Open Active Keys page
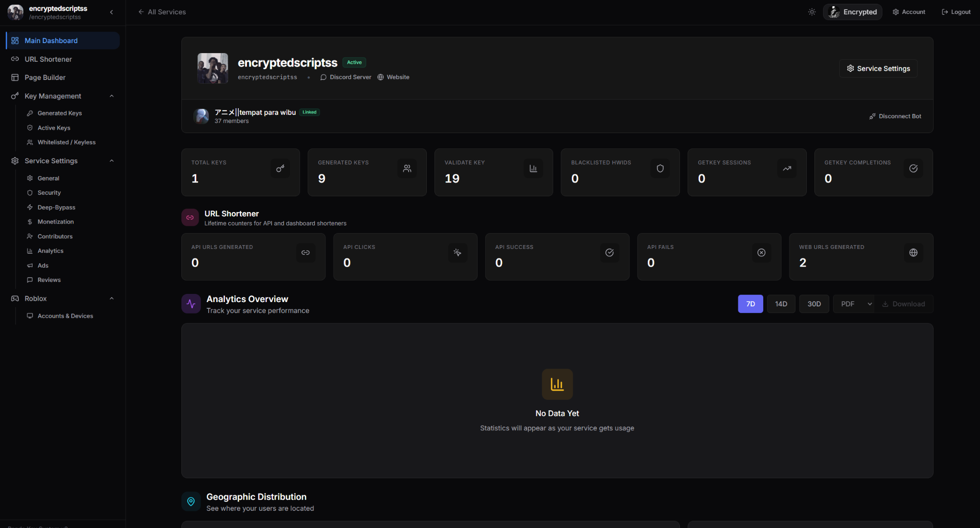 pos(54,128)
